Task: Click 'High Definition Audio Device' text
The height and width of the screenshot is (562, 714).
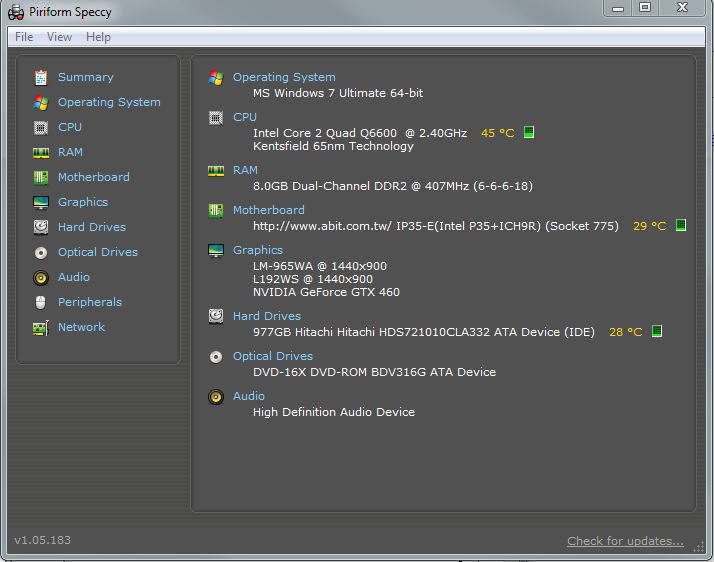Action: click(334, 412)
